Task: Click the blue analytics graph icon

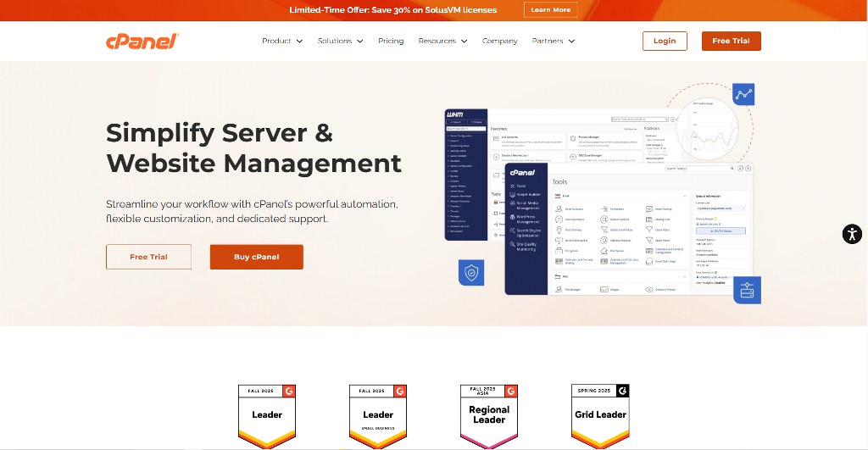Action: point(743,94)
